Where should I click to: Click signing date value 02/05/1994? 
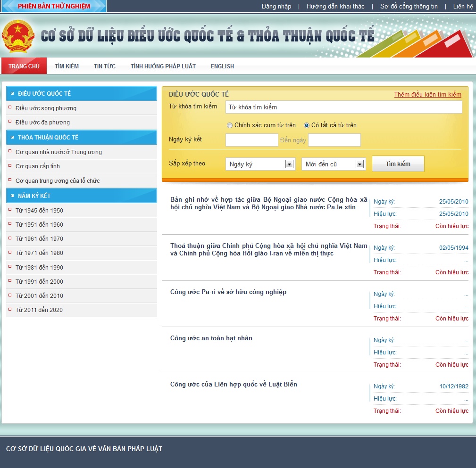pos(453,248)
